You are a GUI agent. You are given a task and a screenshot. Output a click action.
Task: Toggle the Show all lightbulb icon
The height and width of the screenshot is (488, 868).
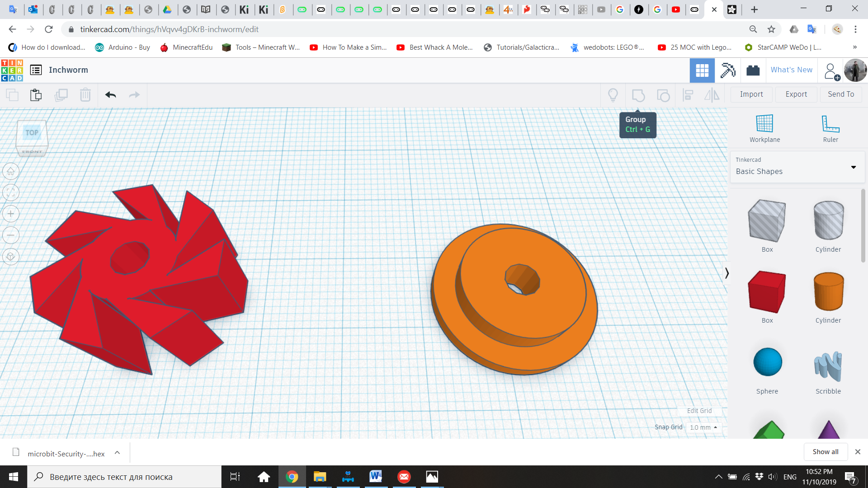pyautogui.click(x=613, y=95)
